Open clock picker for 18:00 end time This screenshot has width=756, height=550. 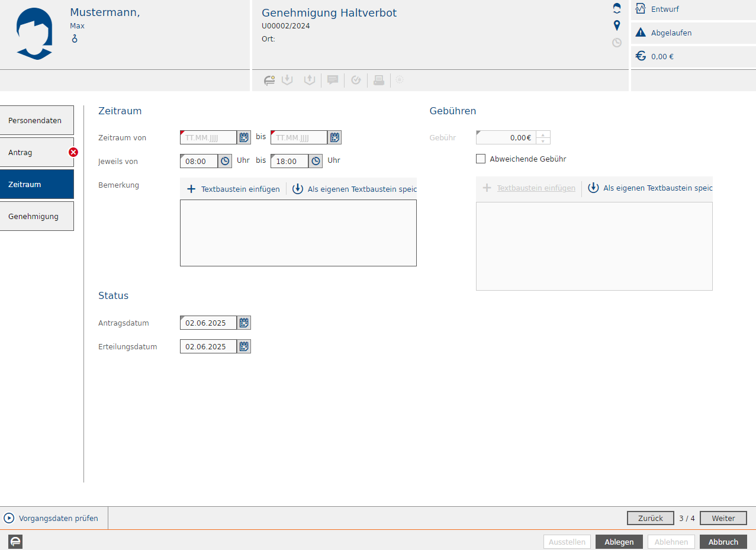[316, 161]
